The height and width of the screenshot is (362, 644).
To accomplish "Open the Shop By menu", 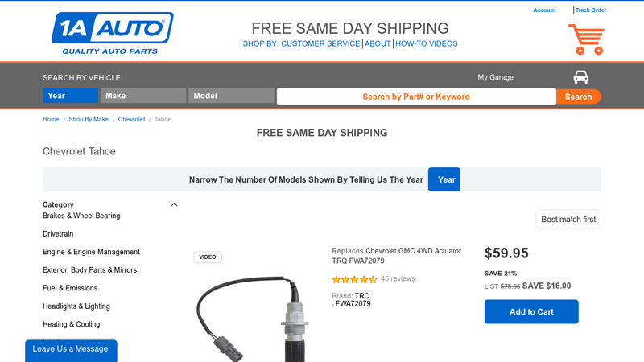I will [259, 43].
